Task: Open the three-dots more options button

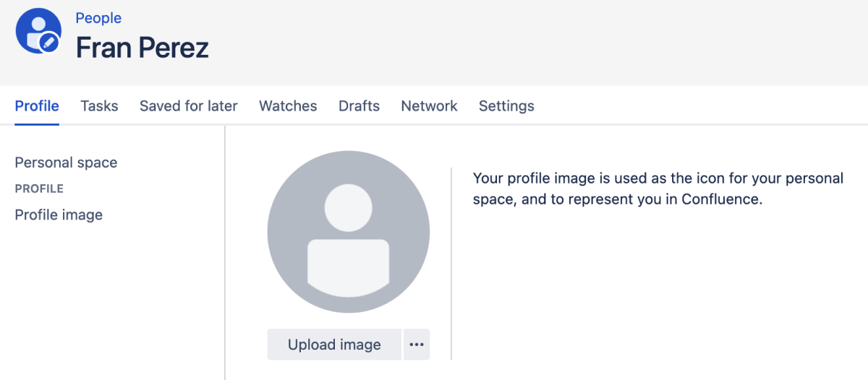Action: (416, 345)
